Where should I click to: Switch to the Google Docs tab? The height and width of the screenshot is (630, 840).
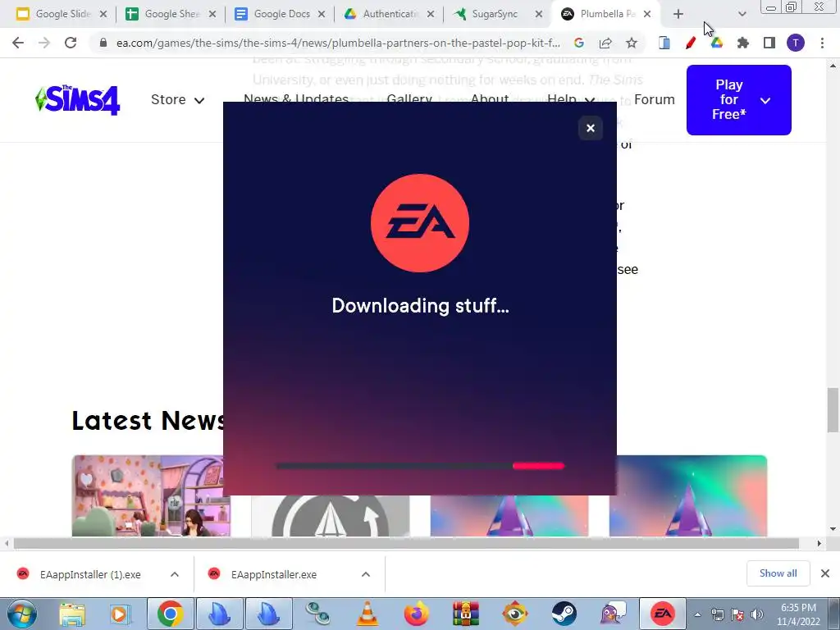pyautogui.click(x=280, y=14)
